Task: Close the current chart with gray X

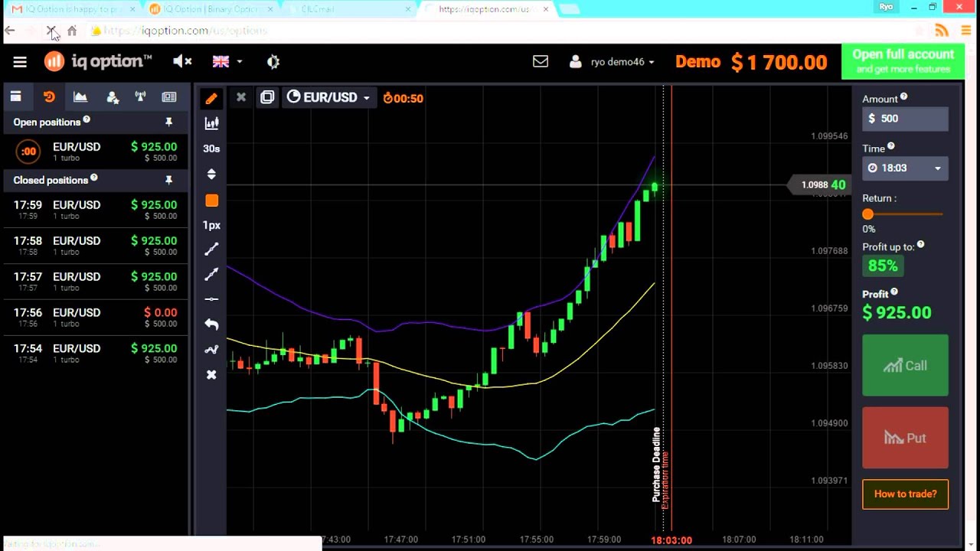Action: tap(240, 97)
